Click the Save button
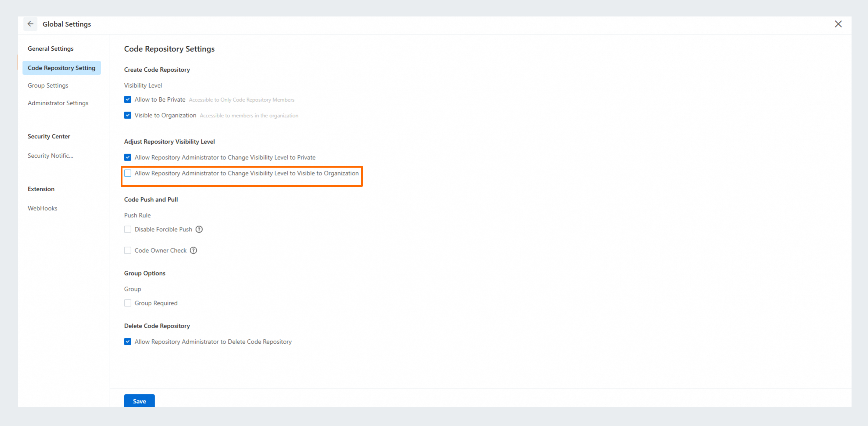This screenshot has width=868, height=426. pyautogui.click(x=139, y=401)
